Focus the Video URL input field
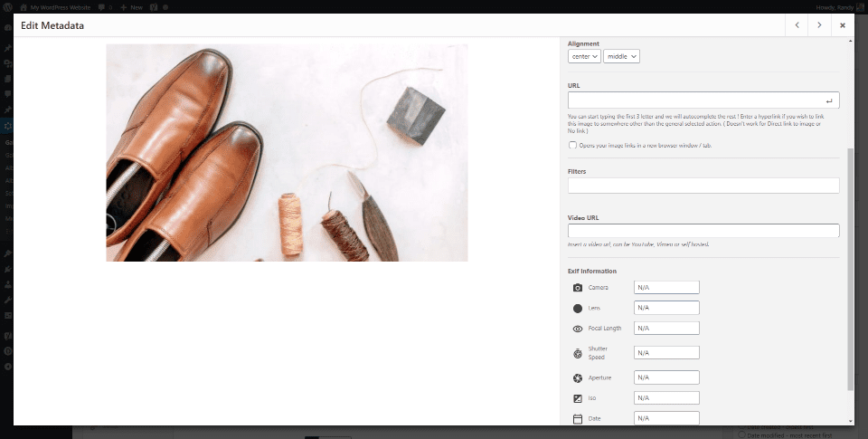The image size is (868, 439). [703, 231]
